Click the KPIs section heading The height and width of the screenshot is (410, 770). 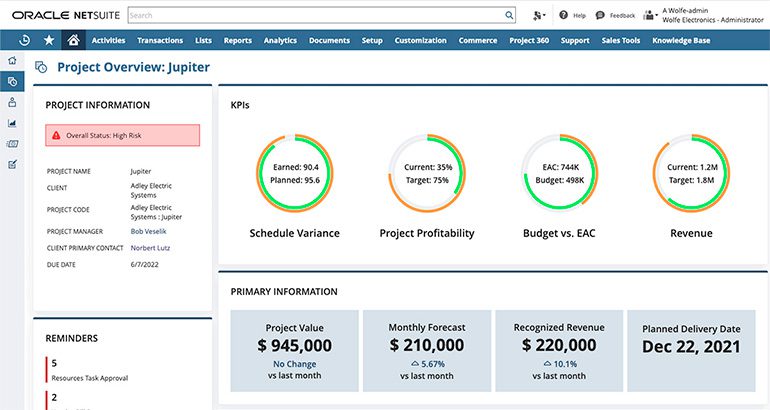(x=240, y=105)
